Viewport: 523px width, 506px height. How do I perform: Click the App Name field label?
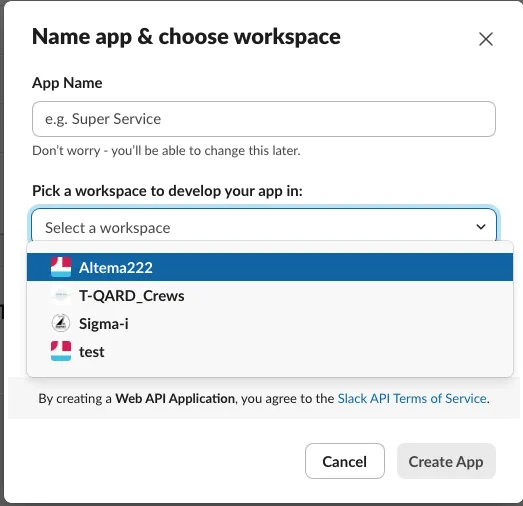tap(67, 83)
